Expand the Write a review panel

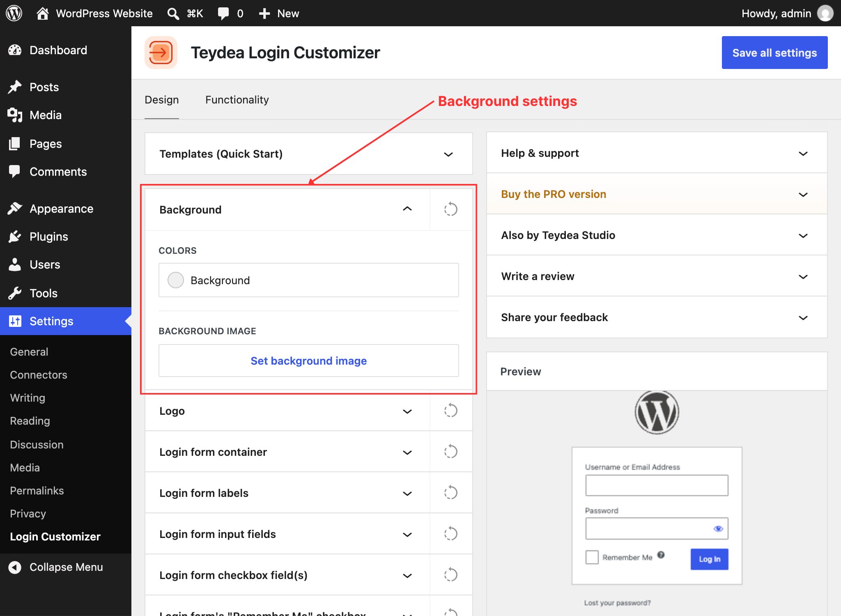(x=657, y=276)
